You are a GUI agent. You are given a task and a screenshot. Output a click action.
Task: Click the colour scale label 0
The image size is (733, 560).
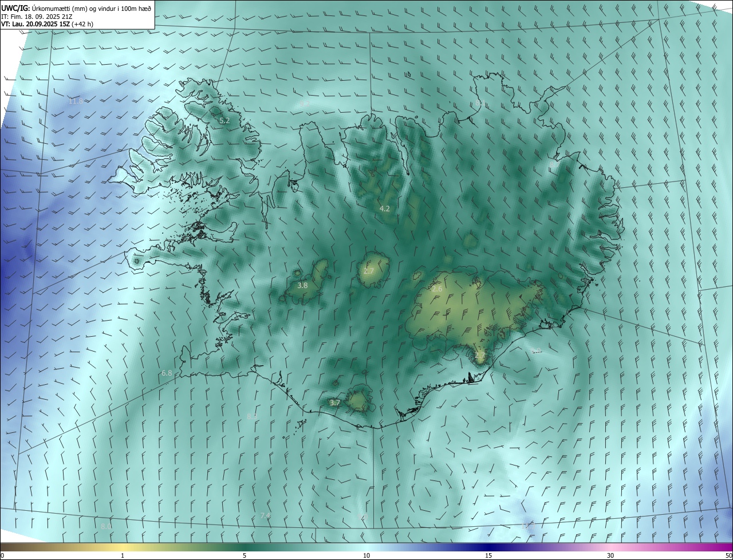pyautogui.click(x=2, y=555)
